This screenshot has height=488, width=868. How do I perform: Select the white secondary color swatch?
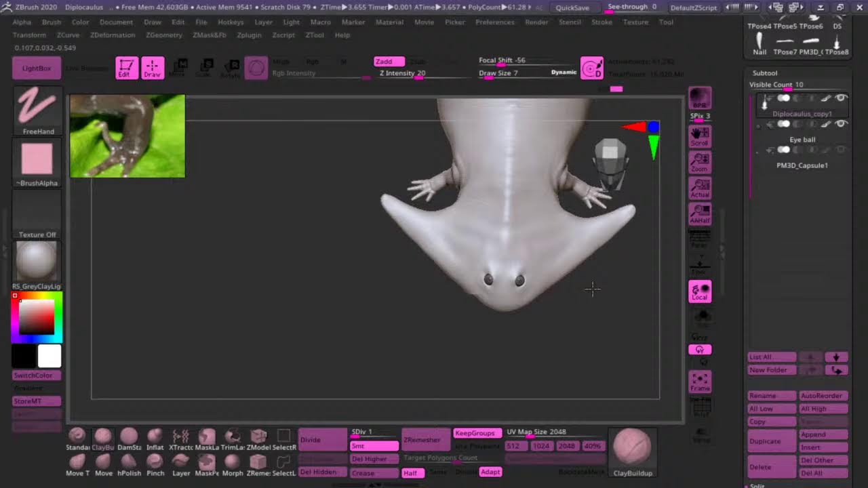(x=50, y=356)
